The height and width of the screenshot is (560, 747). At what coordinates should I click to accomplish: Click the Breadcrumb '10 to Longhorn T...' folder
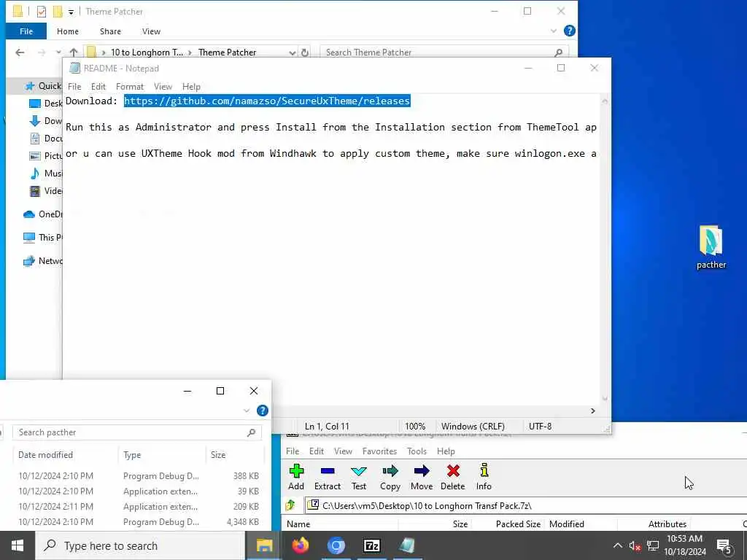click(x=147, y=52)
